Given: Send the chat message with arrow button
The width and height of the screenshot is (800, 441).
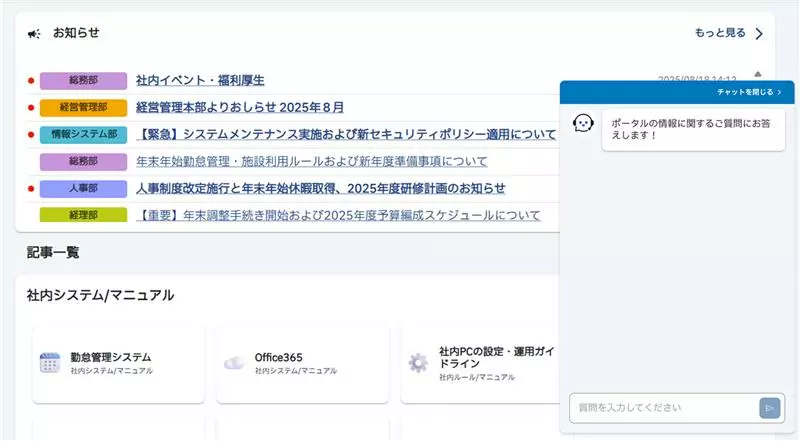Looking at the screenshot, I should (769, 408).
